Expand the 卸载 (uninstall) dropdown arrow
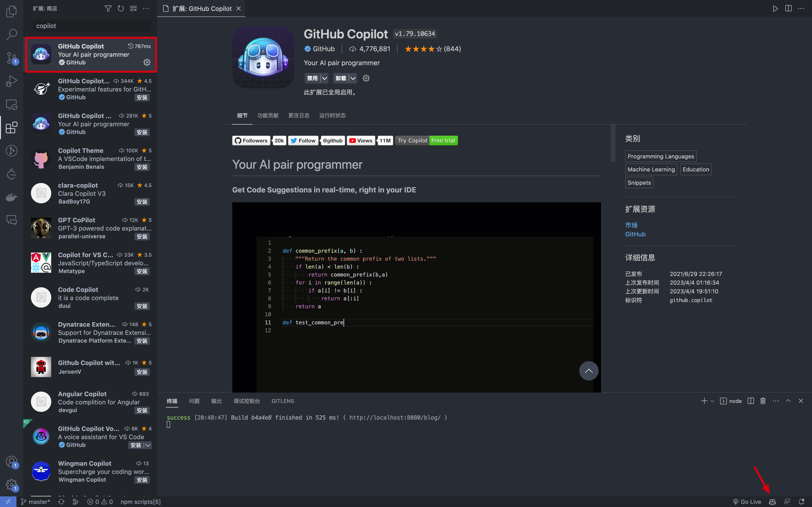812x507 pixels. 353,78
